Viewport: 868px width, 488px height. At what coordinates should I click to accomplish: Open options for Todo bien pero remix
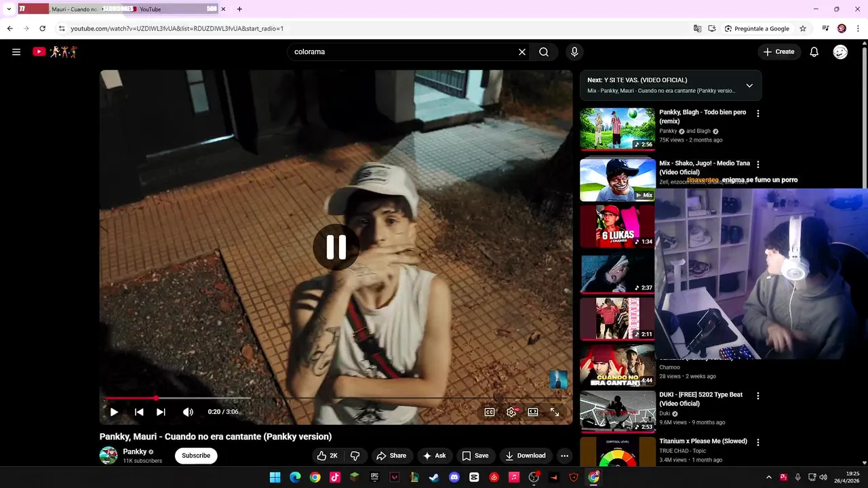(758, 113)
